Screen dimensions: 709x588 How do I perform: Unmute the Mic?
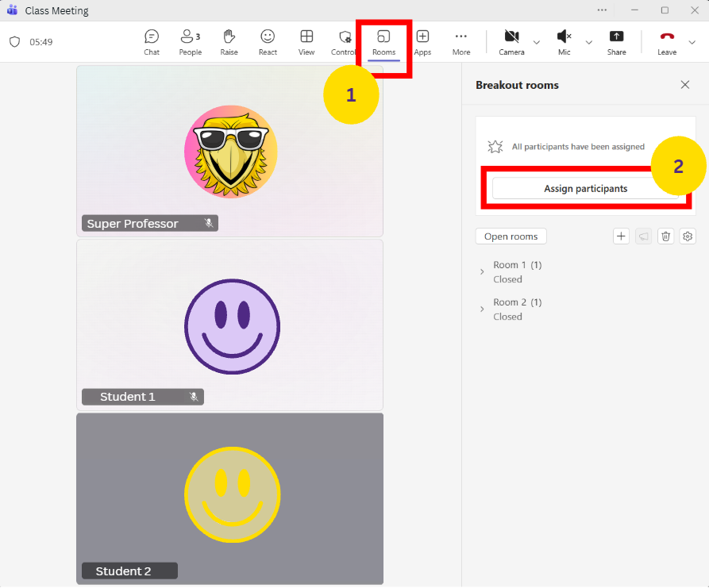coord(564,42)
